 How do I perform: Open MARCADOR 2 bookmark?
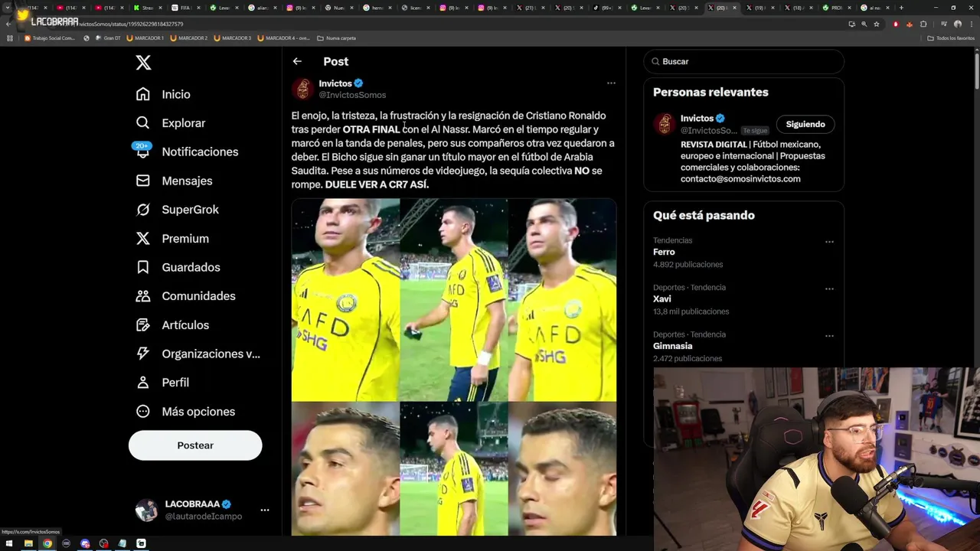188,38
